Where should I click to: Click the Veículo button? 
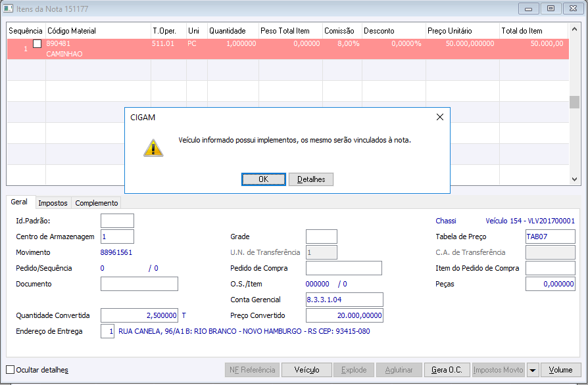[x=306, y=370]
